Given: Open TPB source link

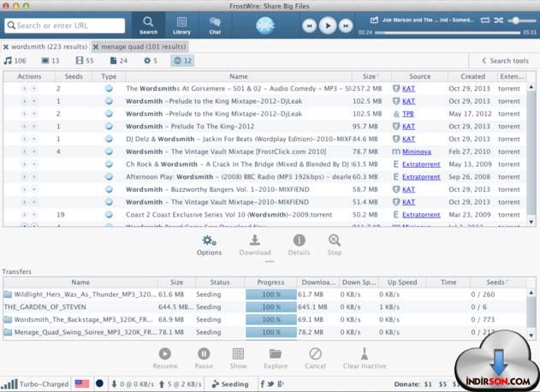Looking at the screenshot, I should point(408,114).
